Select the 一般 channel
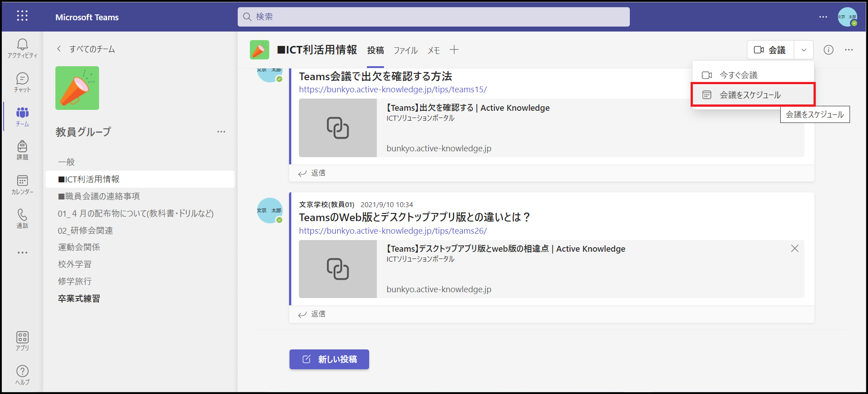Viewport: 868px width, 394px height. pos(140,162)
